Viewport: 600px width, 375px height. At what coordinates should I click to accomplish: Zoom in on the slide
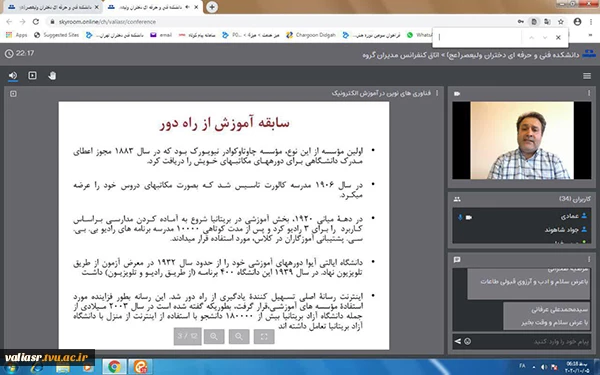(x=214, y=337)
